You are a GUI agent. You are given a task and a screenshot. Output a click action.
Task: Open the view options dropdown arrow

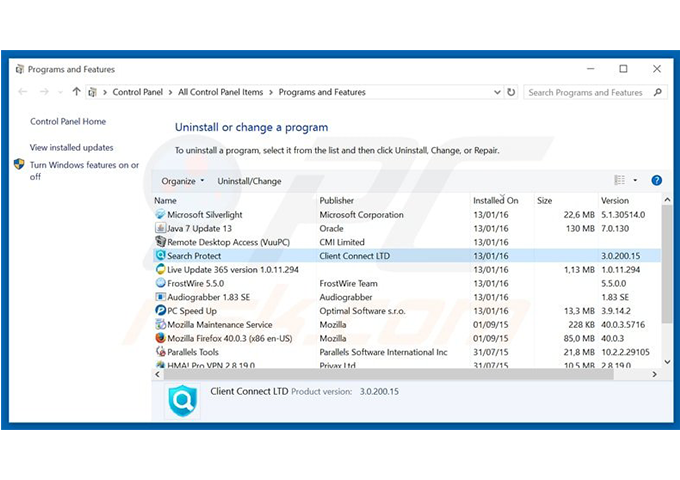[635, 180]
